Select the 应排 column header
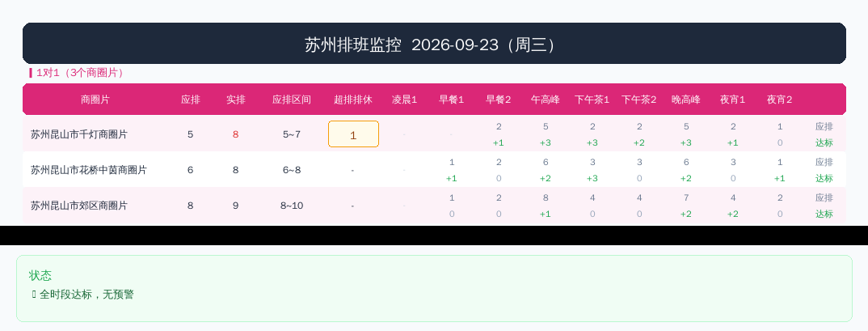This screenshot has height=331, width=868. pyautogui.click(x=191, y=100)
